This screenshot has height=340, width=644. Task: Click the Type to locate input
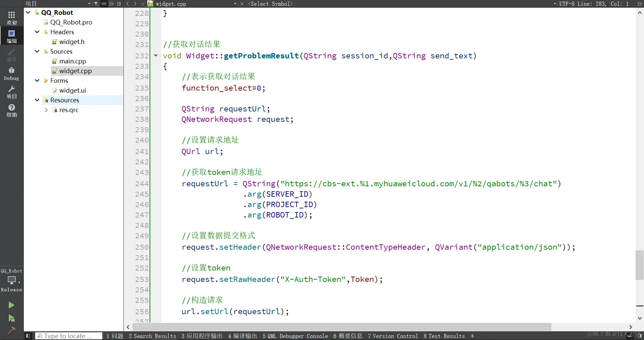(x=69, y=336)
